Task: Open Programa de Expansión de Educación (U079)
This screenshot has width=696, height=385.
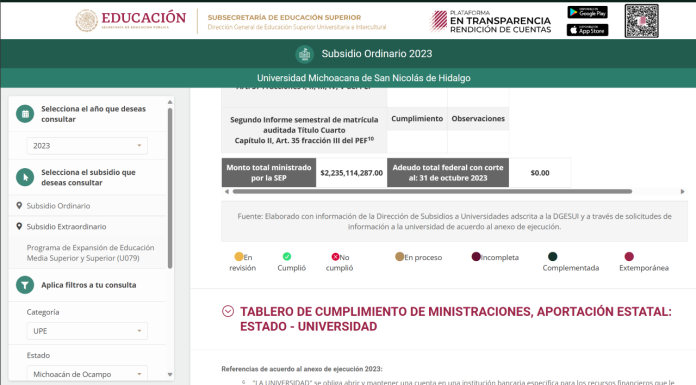Action: point(91,253)
